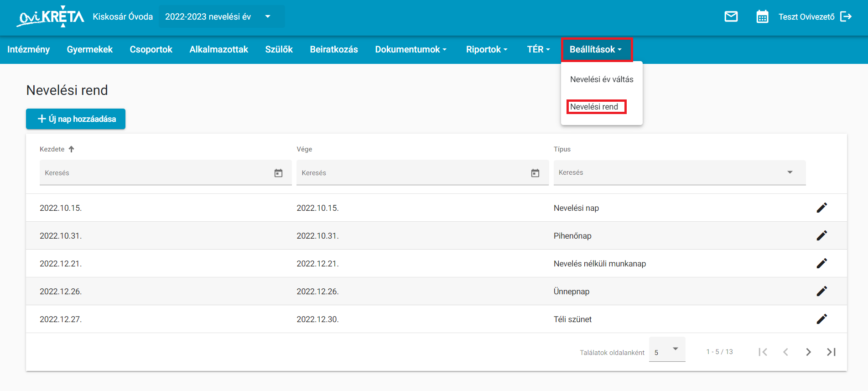Expand the Típus filter dropdown

790,172
